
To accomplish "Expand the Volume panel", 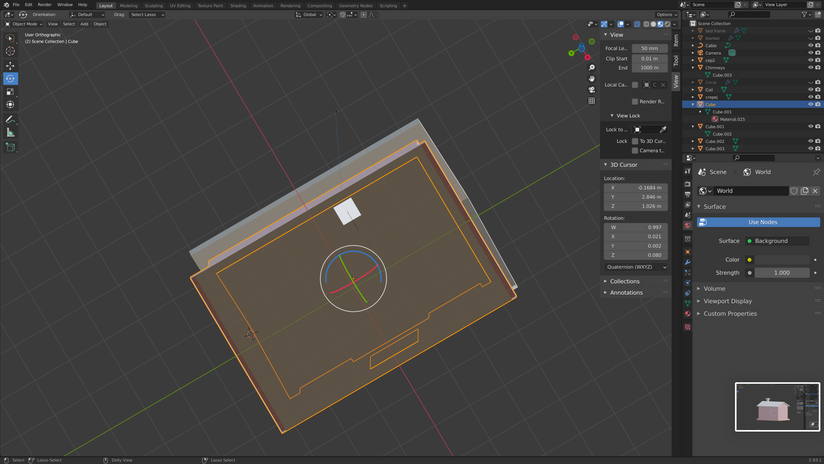I will coord(714,288).
